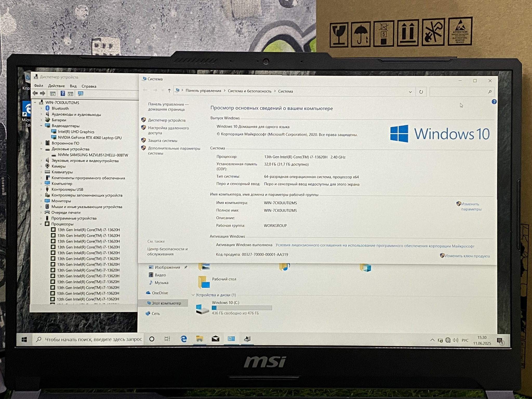Click the volume icon in system tray
The image size is (532, 399).
[455, 340]
